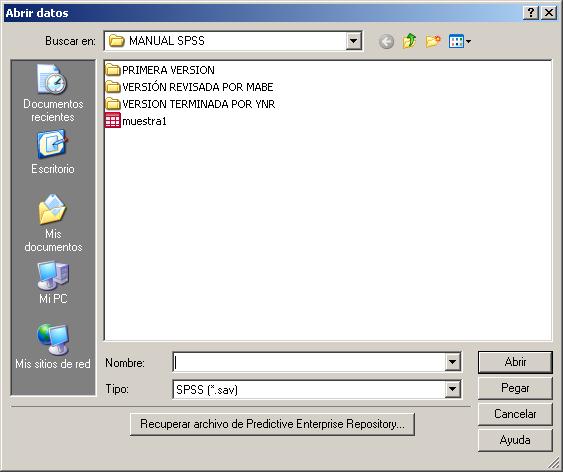Click the Cancelar button
563x472 pixels.
pos(515,414)
